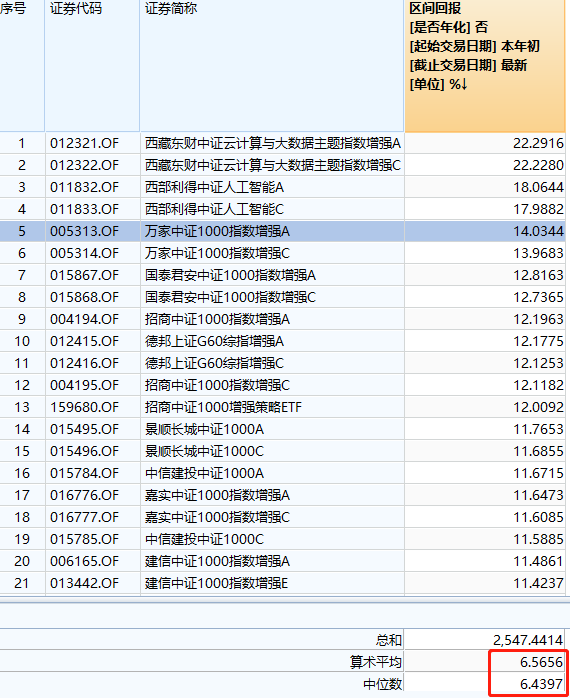
Task: Select highlighted row 万家中证1000指数增强A
Action: click(x=283, y=231)
